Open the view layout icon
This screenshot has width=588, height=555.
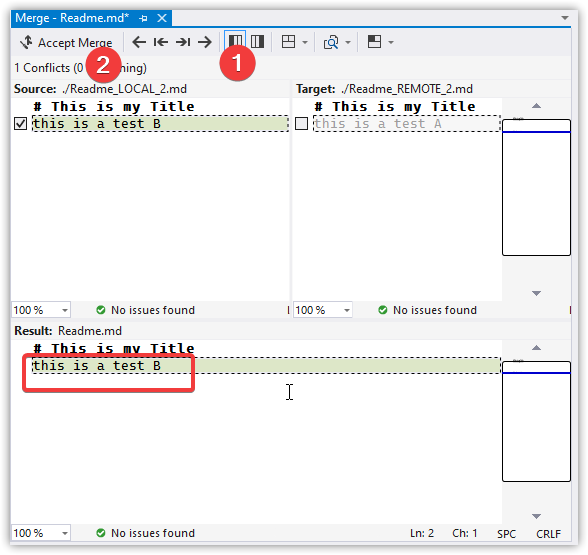point(288,42)
